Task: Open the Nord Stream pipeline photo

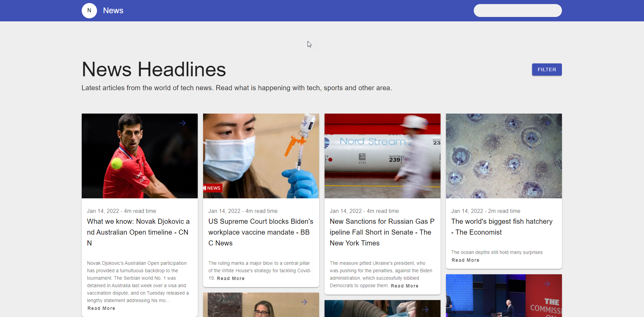Action: [x=383, y=156]
